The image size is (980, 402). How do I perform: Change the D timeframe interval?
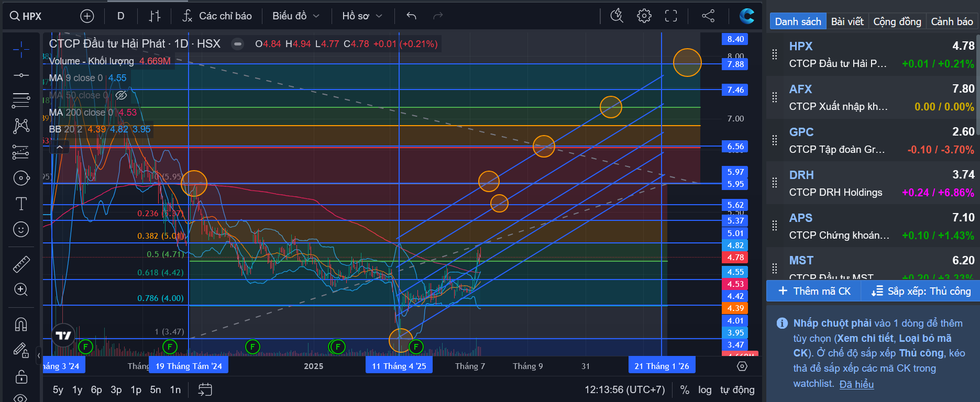pyautogui.click(x=120, y=16)
